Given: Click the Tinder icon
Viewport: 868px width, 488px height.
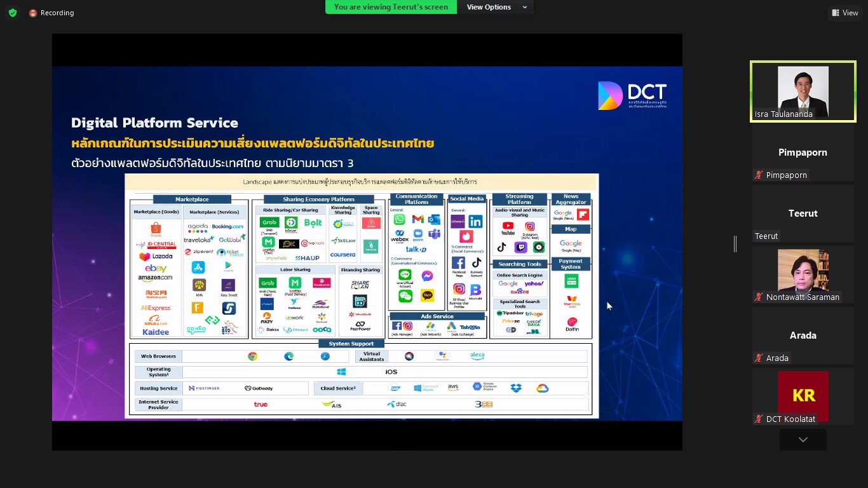Looking at the screenshot, I should pos(466,236).
